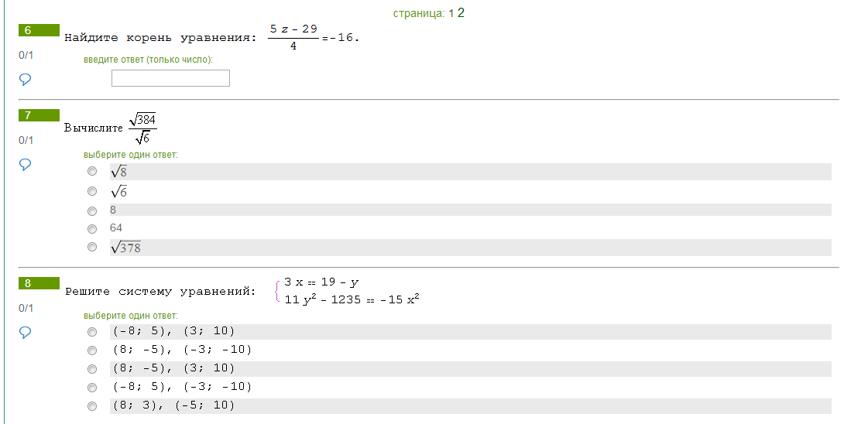This screenshot has width=868, height=424.
Task: Click comment bubble icon for question 6
Action: 25,79
